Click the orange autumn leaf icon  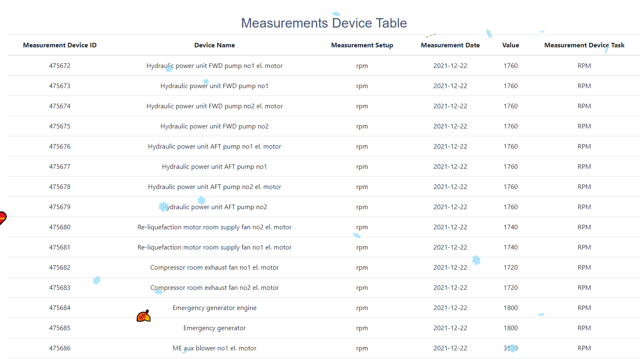point(143,316)
